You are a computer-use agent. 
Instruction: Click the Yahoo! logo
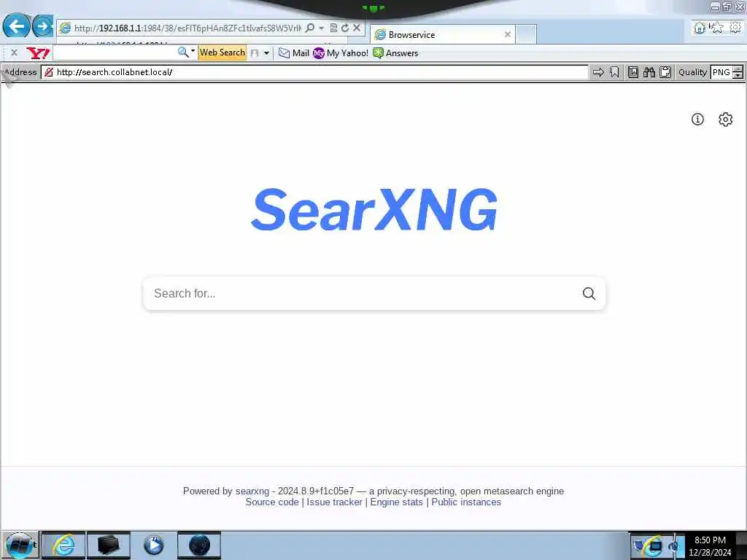[x=38, y=52]
